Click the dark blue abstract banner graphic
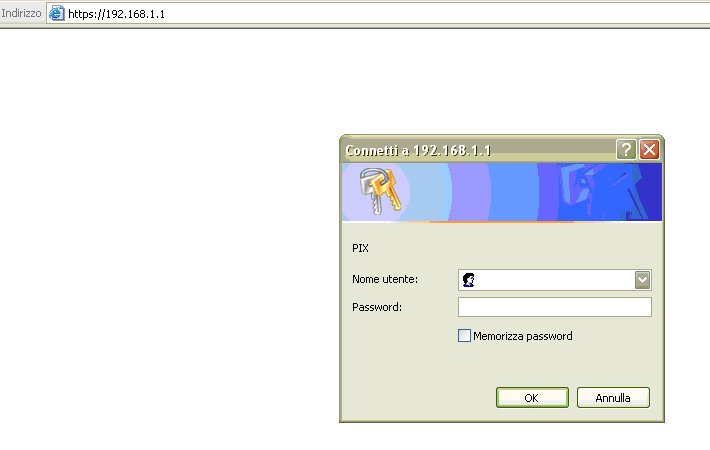 click(600, 192)
